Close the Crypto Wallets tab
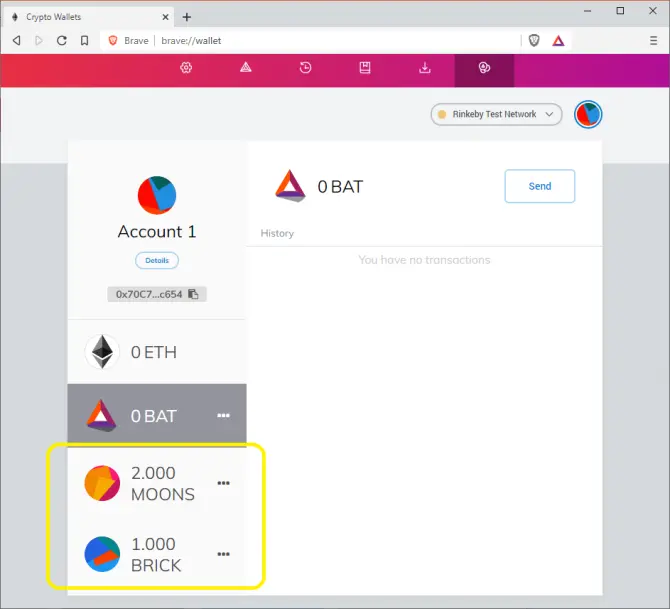670x609 pixels. tap(165, 17)
